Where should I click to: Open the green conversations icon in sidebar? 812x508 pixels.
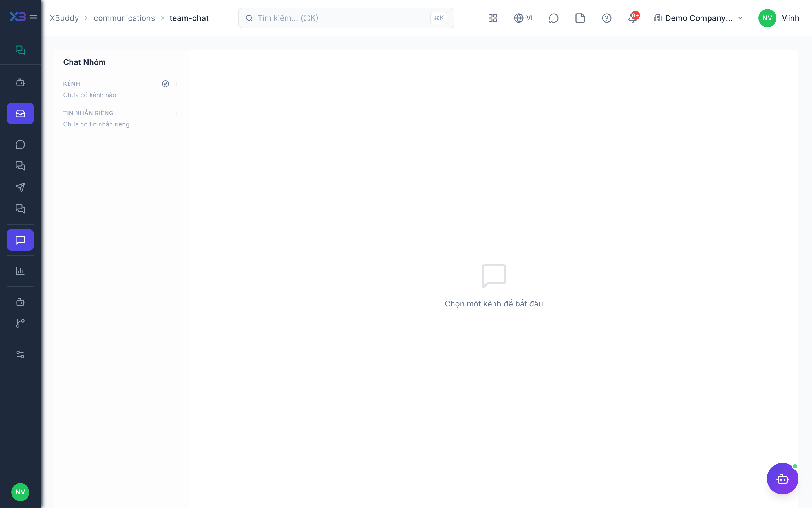point(20,50)
